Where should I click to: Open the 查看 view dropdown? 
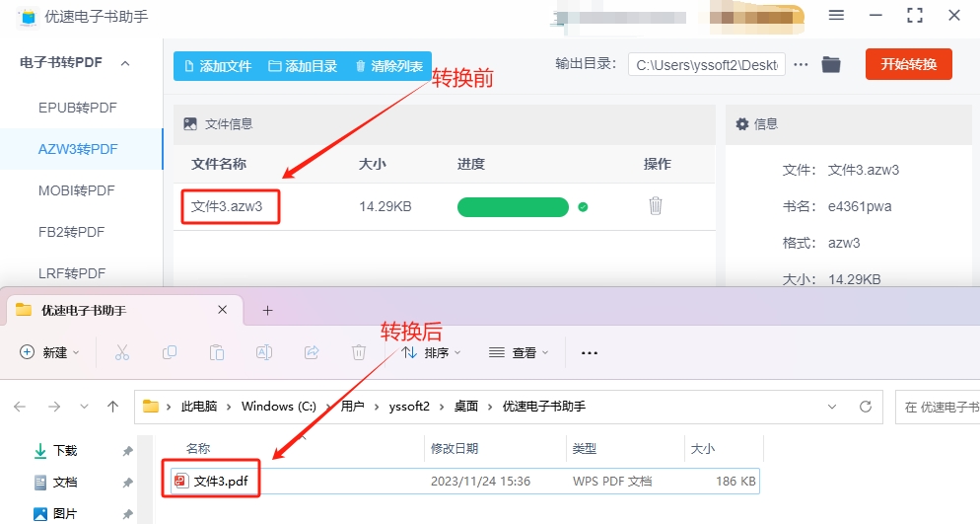[519, 352]
